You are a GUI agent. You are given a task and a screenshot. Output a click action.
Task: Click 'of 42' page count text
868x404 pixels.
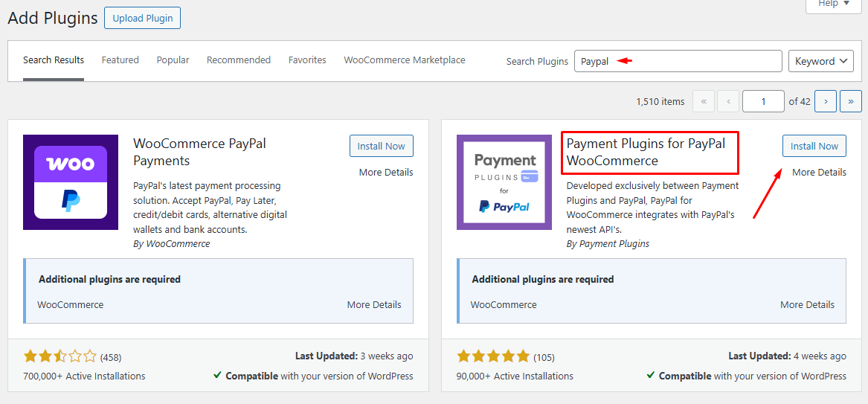point(800,101)
